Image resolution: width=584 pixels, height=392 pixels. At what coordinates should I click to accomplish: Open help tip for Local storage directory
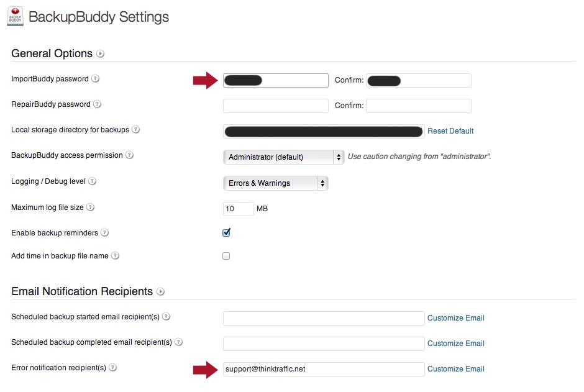pyautogui.click(x=135, y=130)
